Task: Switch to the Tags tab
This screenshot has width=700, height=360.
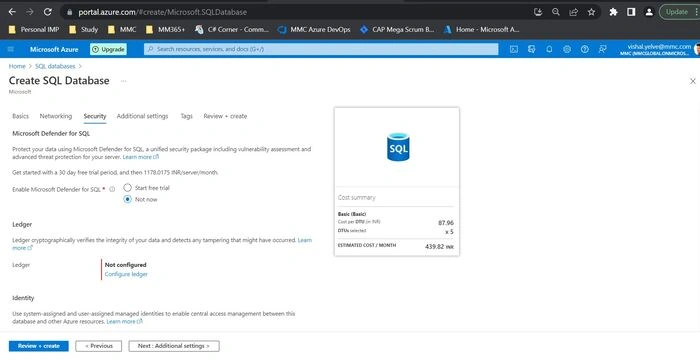Action: 187,116
